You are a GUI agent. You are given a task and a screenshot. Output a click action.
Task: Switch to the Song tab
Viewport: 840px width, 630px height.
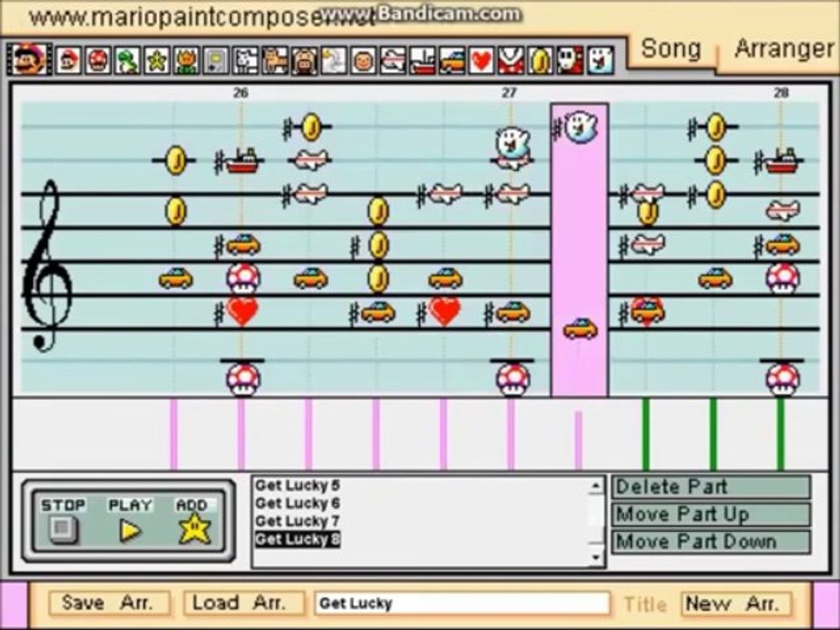pos(671,49)
